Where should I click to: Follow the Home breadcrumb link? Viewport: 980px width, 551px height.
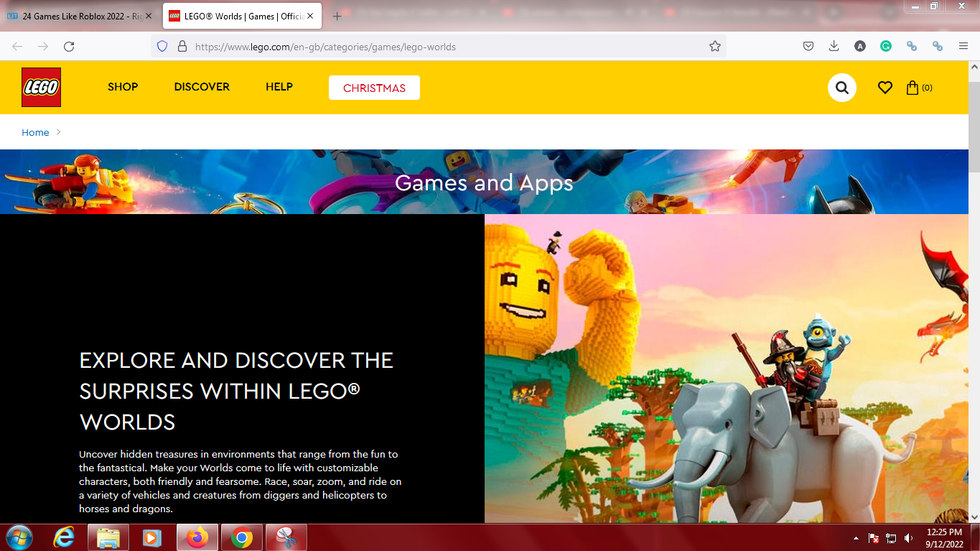click(35, 132)
